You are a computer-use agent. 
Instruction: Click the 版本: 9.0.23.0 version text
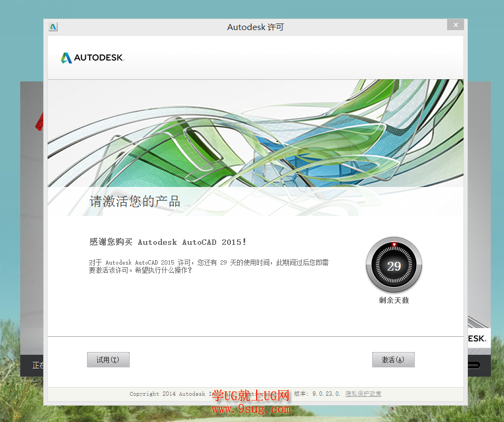coord(317,394)
